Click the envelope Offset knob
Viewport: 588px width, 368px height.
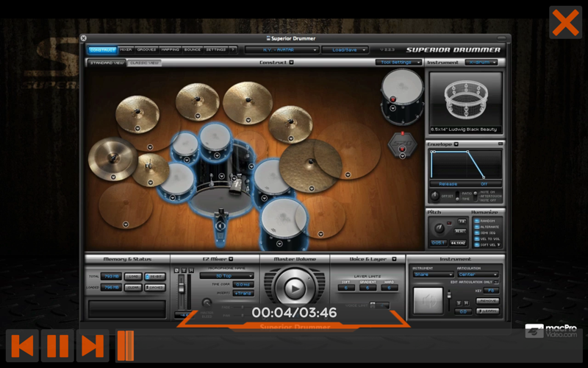click(x=434, y=196)
